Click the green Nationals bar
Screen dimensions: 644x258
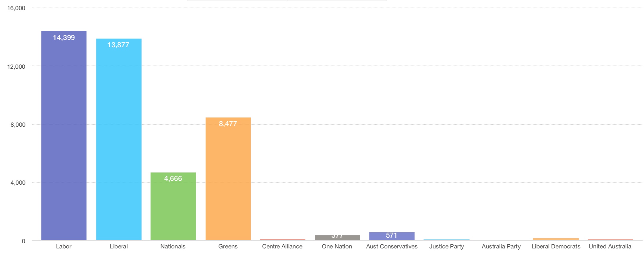tap(173, 206)
